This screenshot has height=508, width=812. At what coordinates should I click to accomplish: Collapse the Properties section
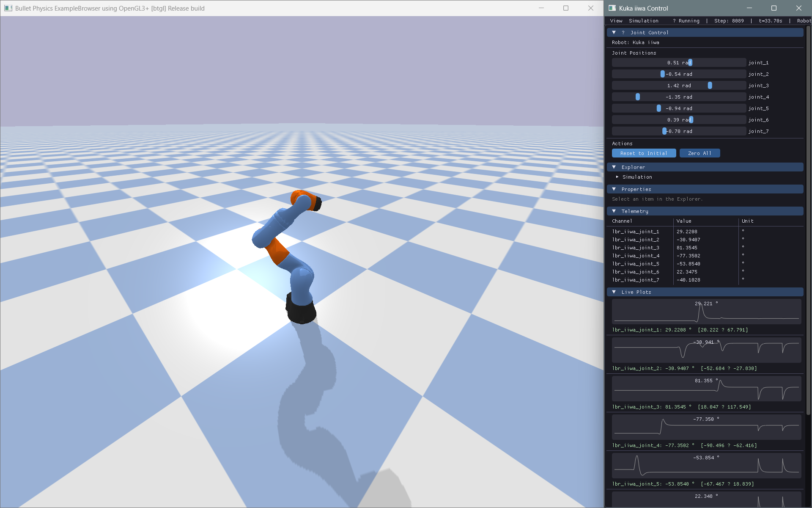(614, 189)
